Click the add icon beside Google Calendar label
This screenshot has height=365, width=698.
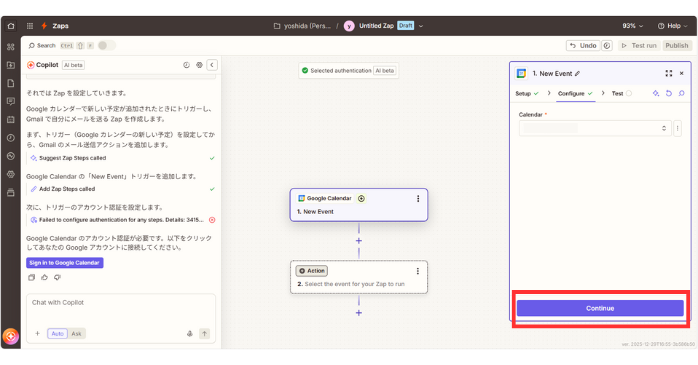click(x=361, y=199)
